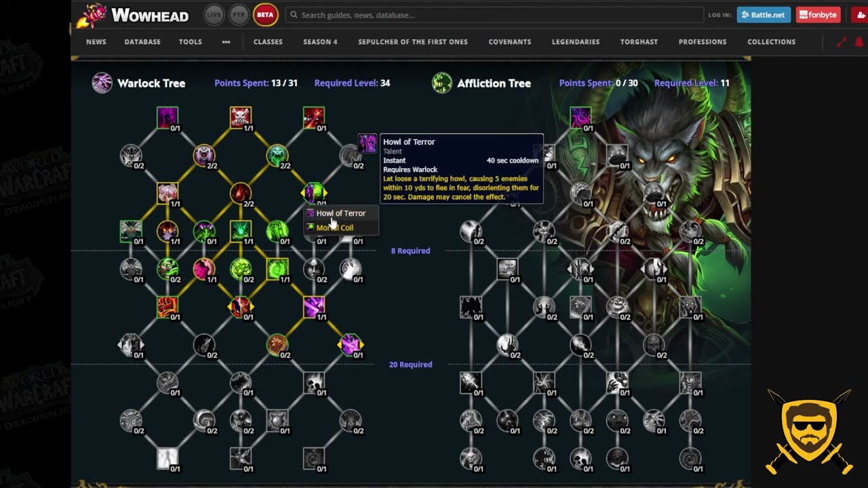Open the purple choice node 0/1 at right
Screen dimensions: 868x488
click(350, 345)
